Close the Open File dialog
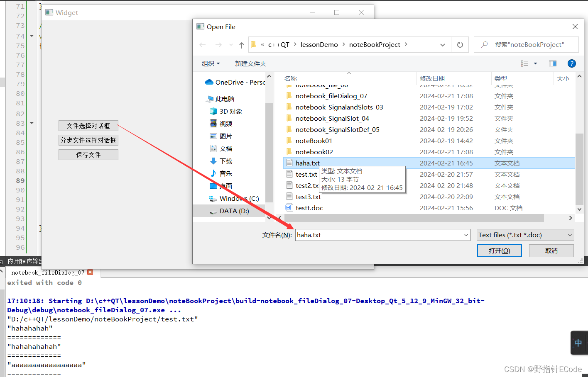The width and height of the screenshot is (588, 377). point(575,27)
